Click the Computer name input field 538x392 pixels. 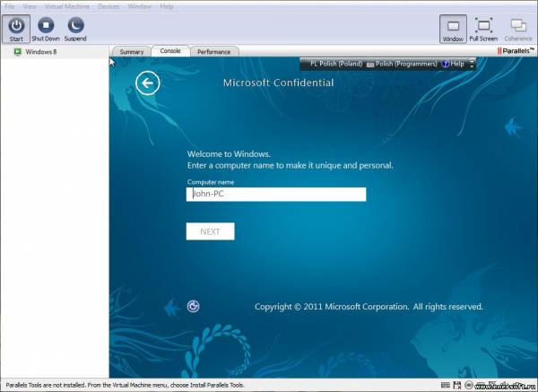(276, 195)
